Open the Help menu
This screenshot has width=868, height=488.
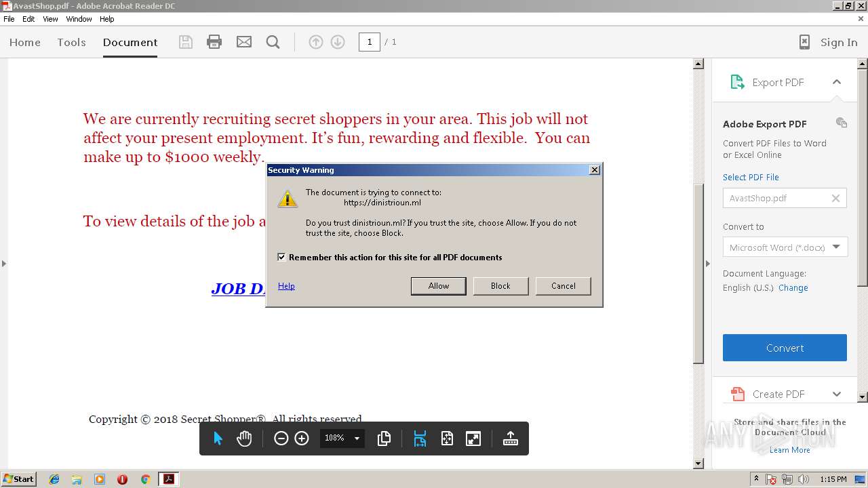point(107,19)
